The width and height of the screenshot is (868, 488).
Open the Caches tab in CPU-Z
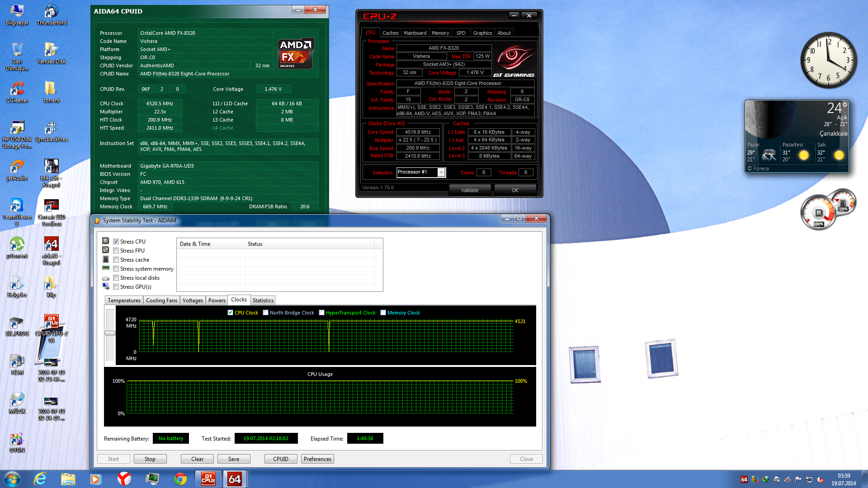point(390,33)
